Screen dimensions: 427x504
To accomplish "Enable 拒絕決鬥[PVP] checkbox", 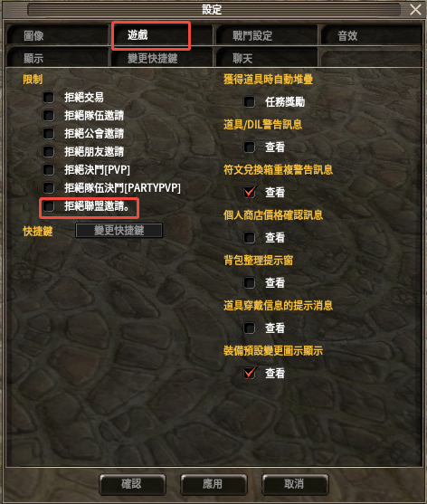I will [x=49, y=169].
